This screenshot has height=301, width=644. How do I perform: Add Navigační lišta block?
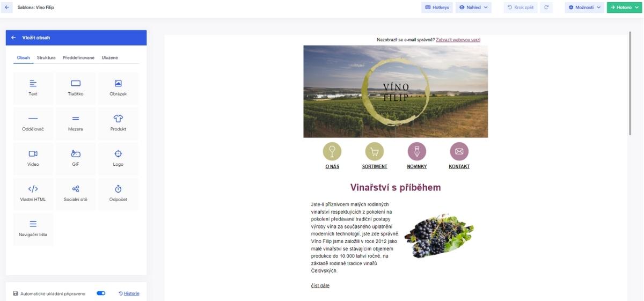coord(33,229)
